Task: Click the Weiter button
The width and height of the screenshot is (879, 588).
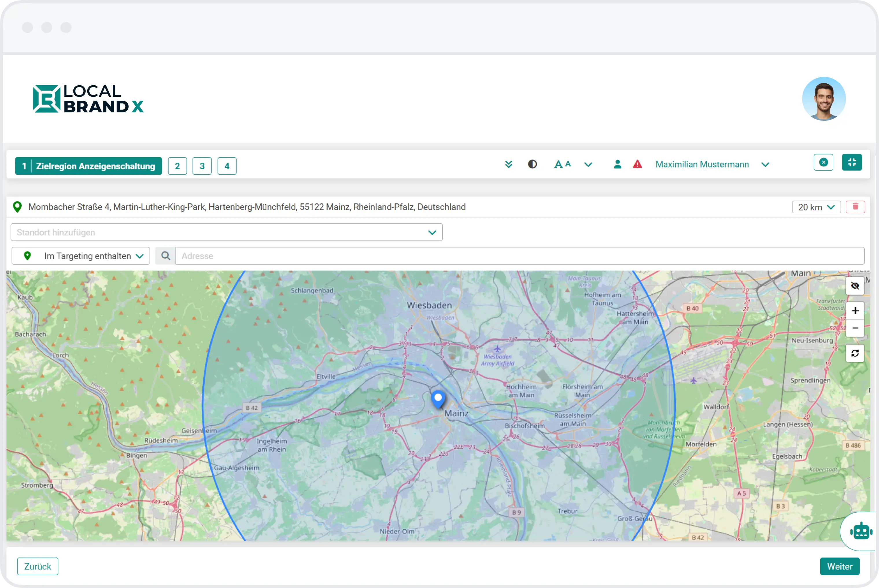Action: click(839, 566)
